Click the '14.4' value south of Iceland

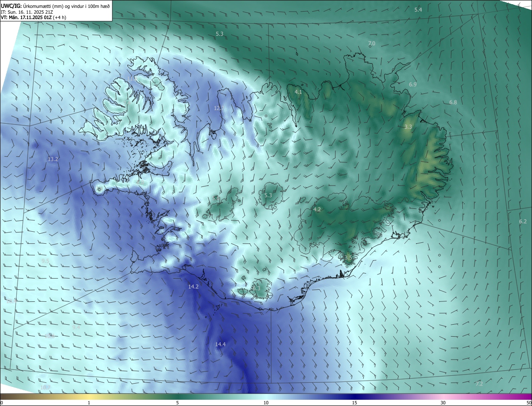220,344
